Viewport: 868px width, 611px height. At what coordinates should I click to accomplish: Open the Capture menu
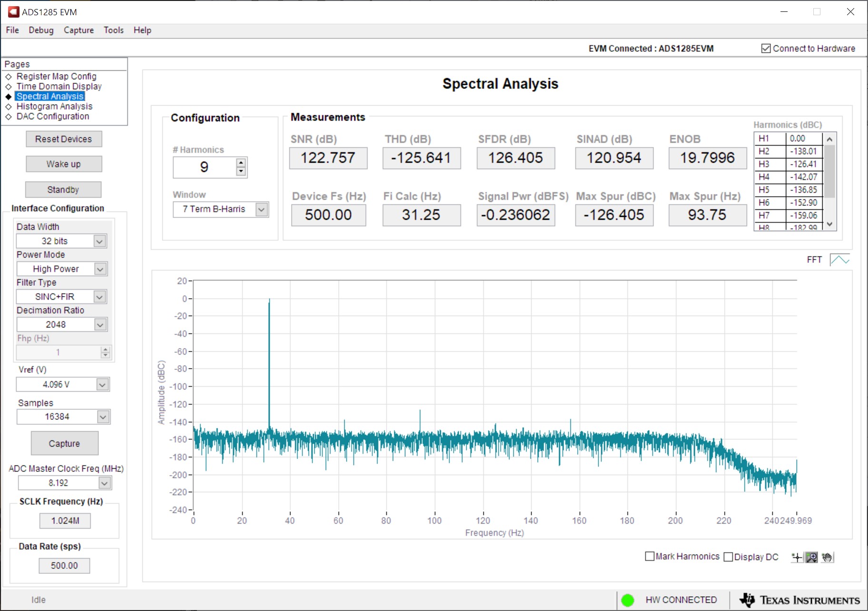click(79, 30)
